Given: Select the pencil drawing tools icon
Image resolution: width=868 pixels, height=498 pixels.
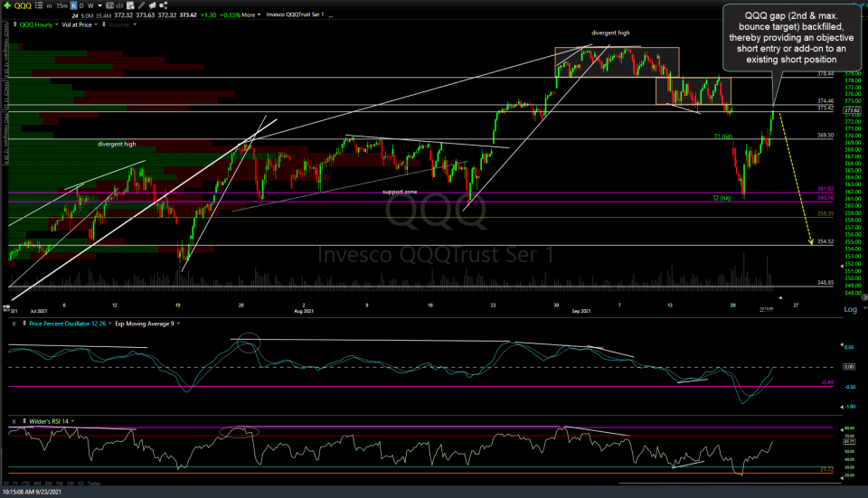Looking at the screenshot, I should click(141, 5).
